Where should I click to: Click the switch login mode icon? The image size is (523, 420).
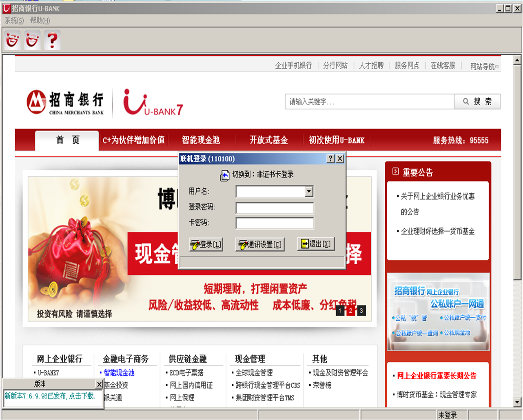[225, 175]
